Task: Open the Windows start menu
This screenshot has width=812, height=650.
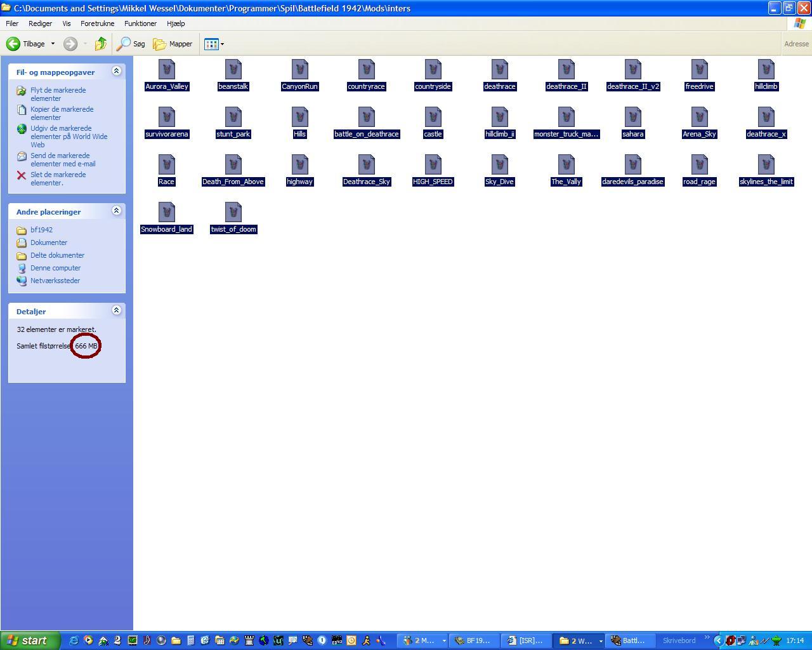Action: click(30, 640)
